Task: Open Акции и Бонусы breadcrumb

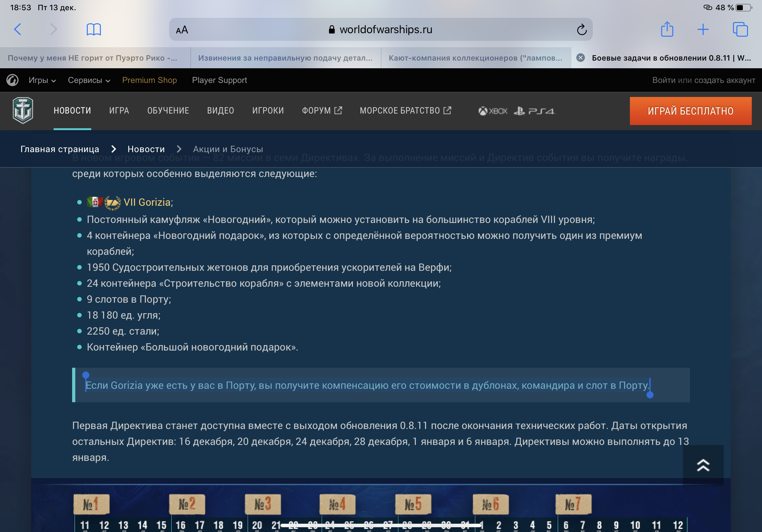Action: (x=228, y=149)
